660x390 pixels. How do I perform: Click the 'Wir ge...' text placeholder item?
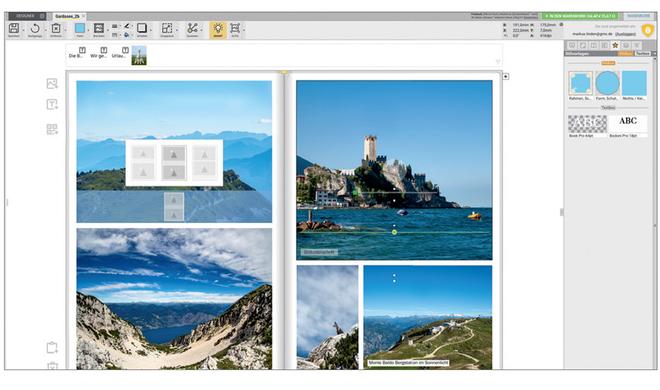tap(98, 53)
